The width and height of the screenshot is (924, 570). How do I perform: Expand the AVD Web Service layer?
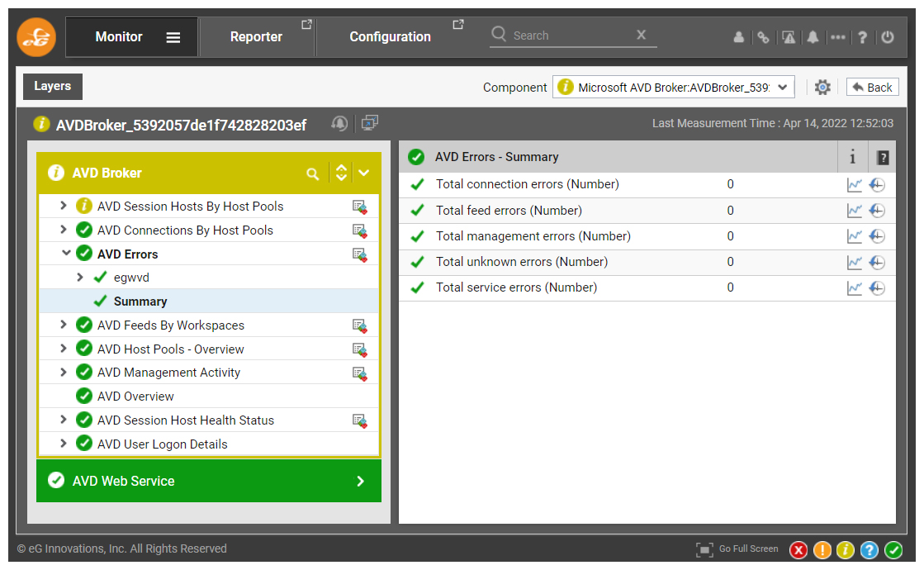361,482
